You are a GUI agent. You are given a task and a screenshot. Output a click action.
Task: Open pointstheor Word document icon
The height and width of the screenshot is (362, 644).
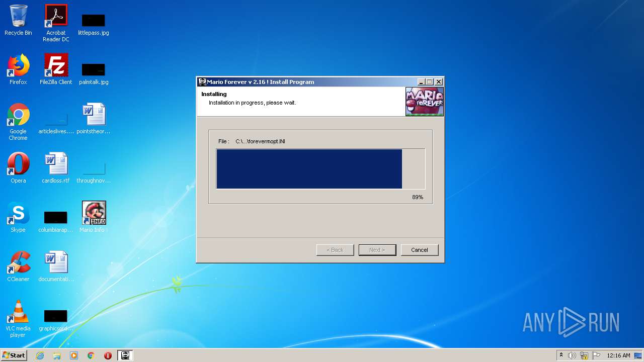pyautogui.click(x=94, y=119)
